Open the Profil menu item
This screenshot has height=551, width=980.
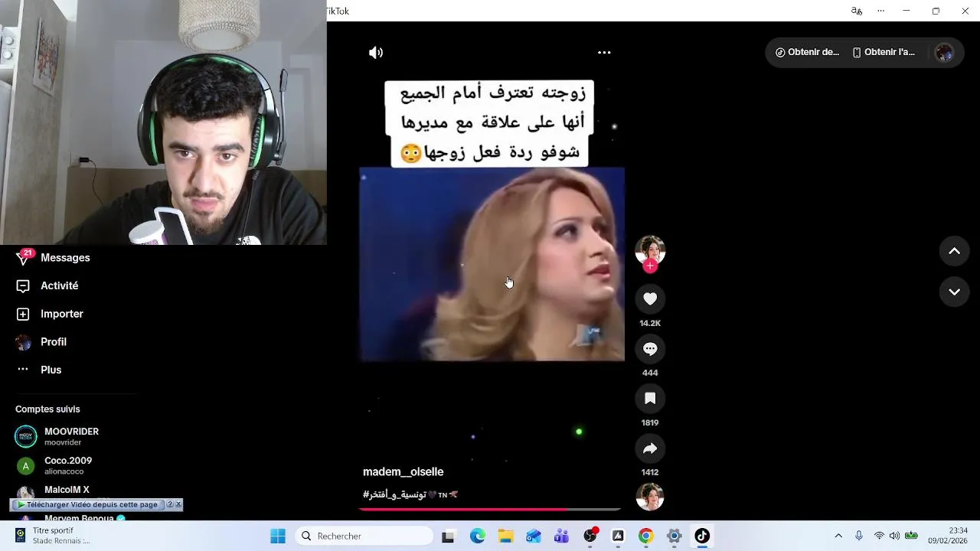pos(41,342)
